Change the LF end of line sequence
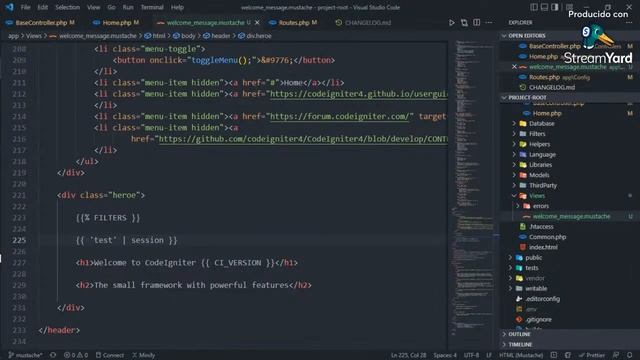Viewport: 640px width, 360px height. pyautogui.click(x=489, y=355)
